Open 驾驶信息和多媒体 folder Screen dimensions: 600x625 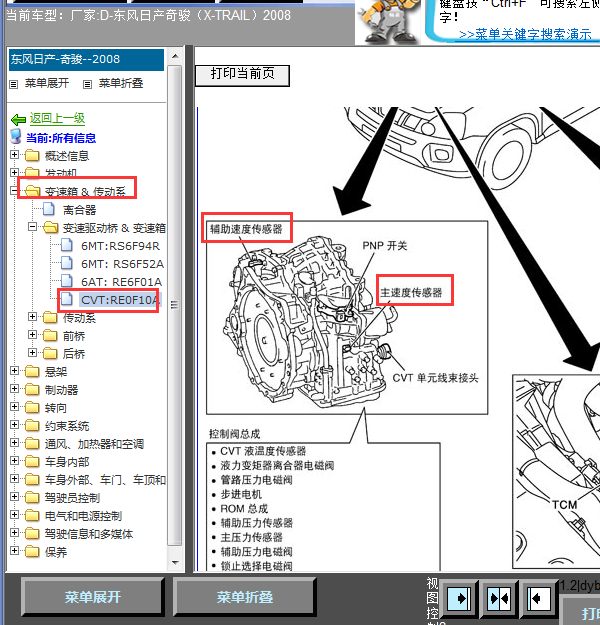point(89,534)
